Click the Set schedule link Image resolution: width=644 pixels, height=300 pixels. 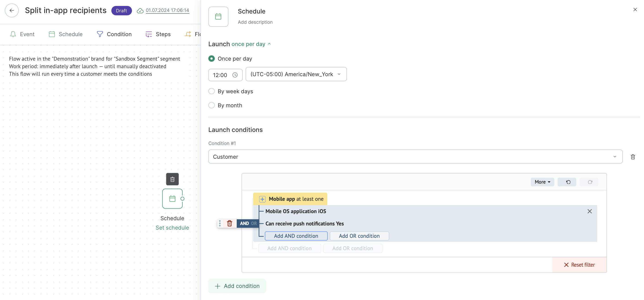coord(172,228)
